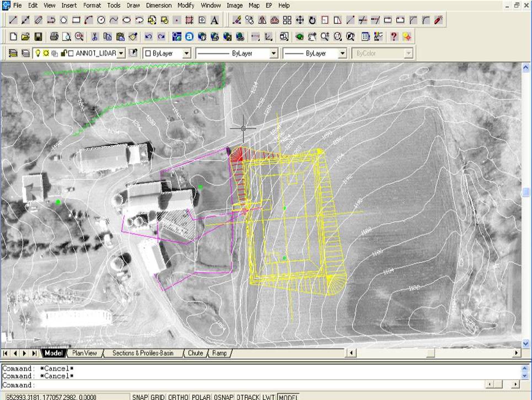The image size is (532, 400).
Task: Open the Help question mark icon
Action: point(394,37)
